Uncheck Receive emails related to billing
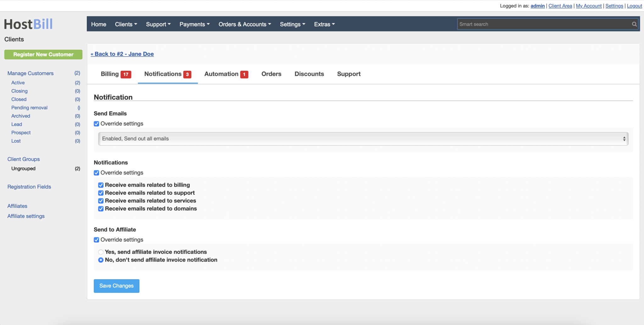 tap(101, 185)
